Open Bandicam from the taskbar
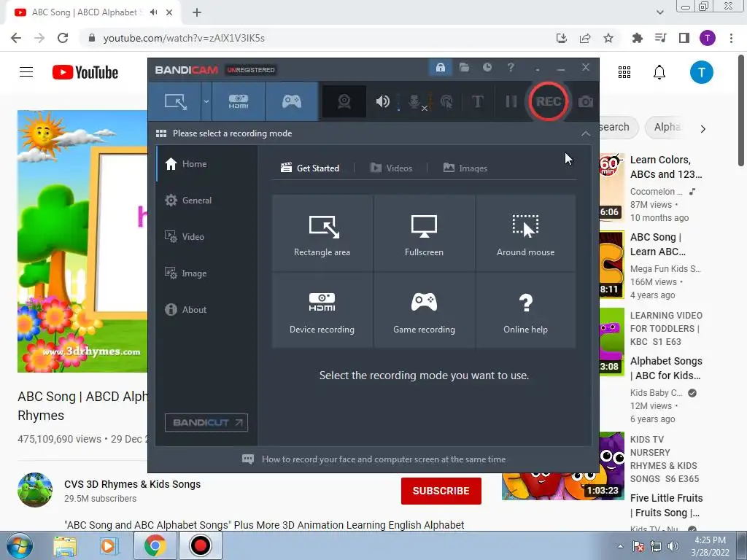 pyautogui.click(x=200, y=545)
